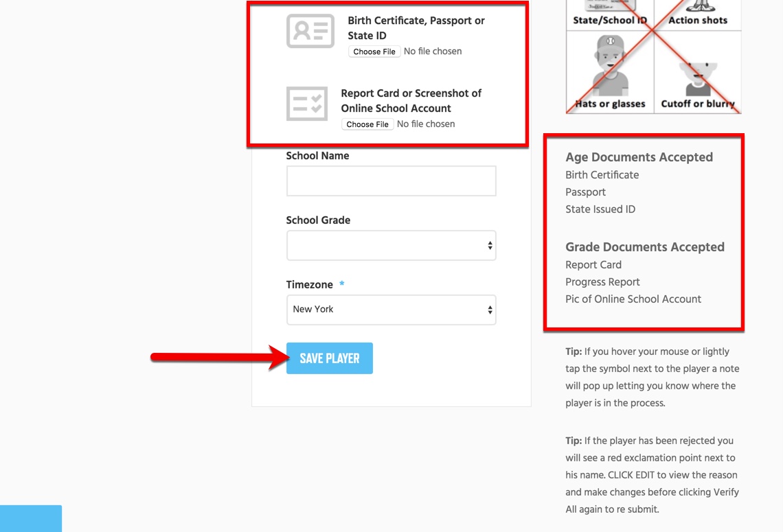Click the 'Report Card' list entry
This screenshot has height=532, width=783.
click(x=593, y=265)
